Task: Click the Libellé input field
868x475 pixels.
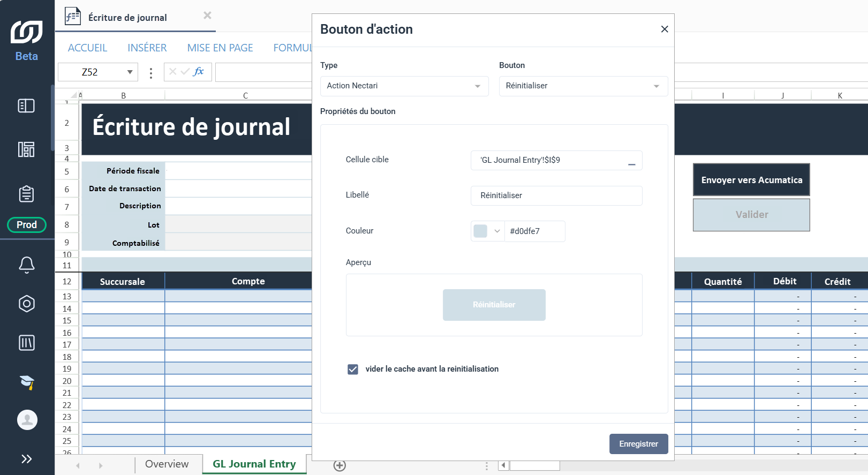Action: click(x=556, y=195)
